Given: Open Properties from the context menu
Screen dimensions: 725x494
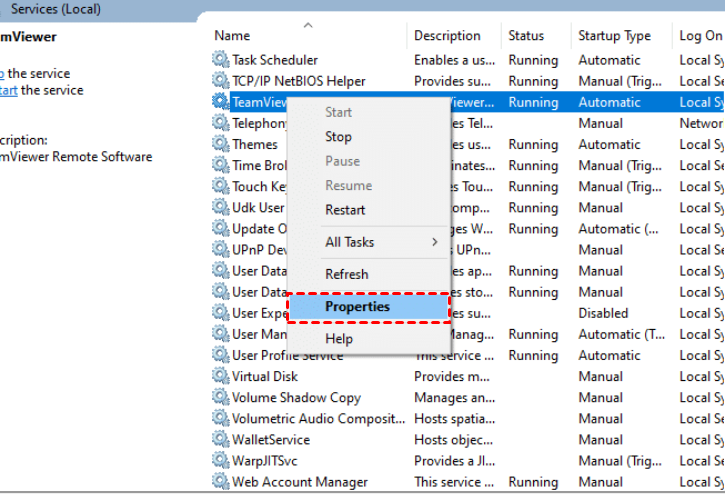Looking at the screenshot, I should (357, 307).
